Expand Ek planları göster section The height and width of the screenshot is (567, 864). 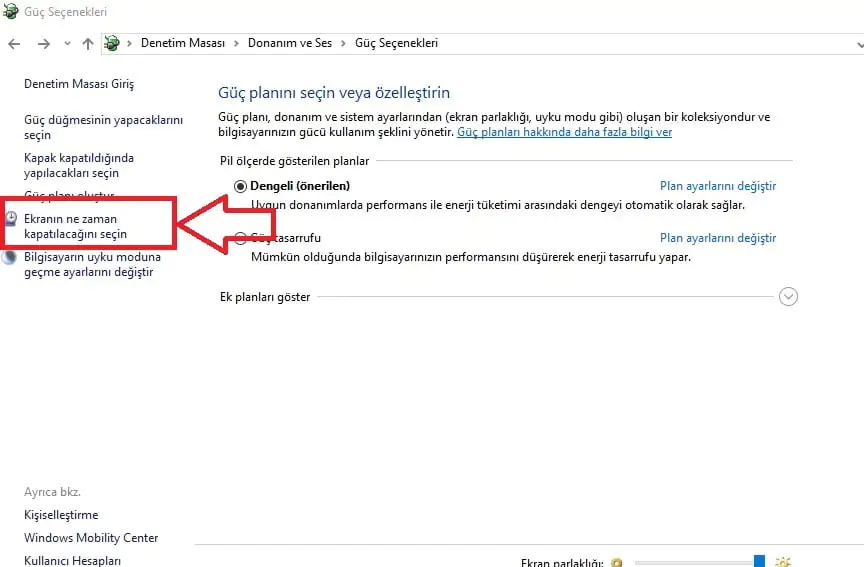click(789, 296)
